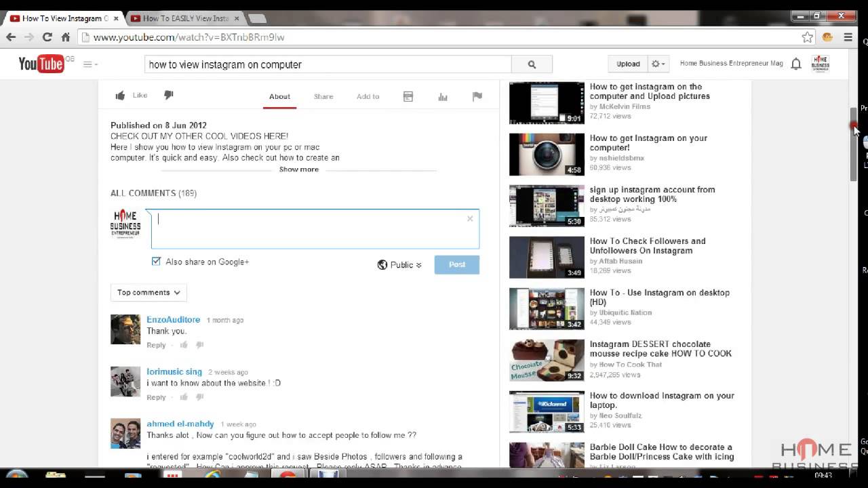Expand Top comments sort dropdown

click(149, 293)
